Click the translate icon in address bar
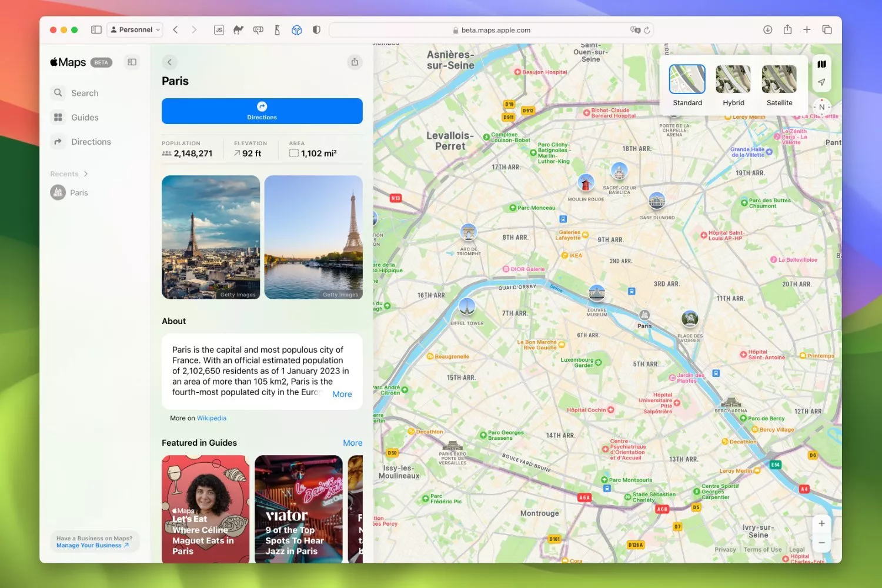Viewport: 882px width, 588px height. [635, 30]
